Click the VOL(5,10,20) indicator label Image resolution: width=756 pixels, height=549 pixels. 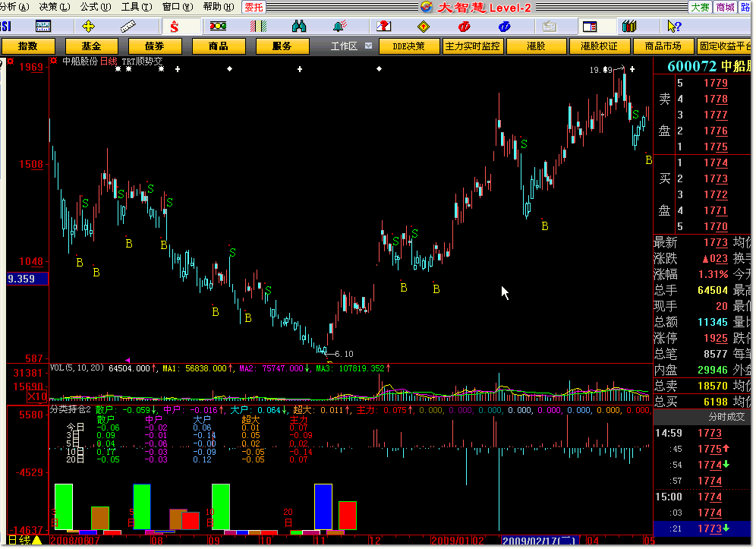(77, 368)
